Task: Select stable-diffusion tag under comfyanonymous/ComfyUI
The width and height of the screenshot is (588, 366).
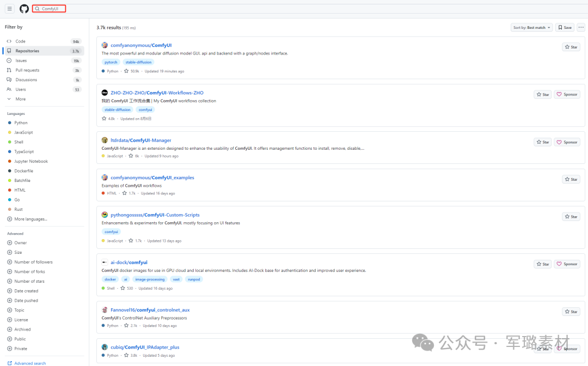Action: (x=138, y=62)
